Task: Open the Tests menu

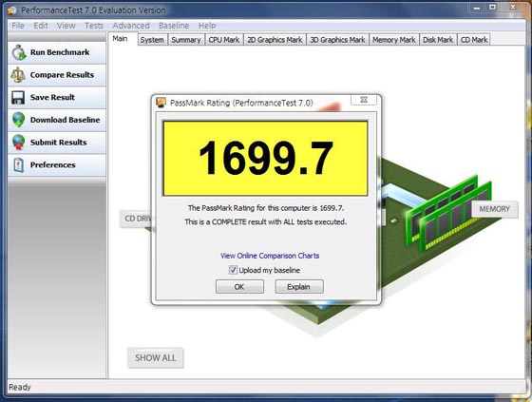Action: (94, 26)
